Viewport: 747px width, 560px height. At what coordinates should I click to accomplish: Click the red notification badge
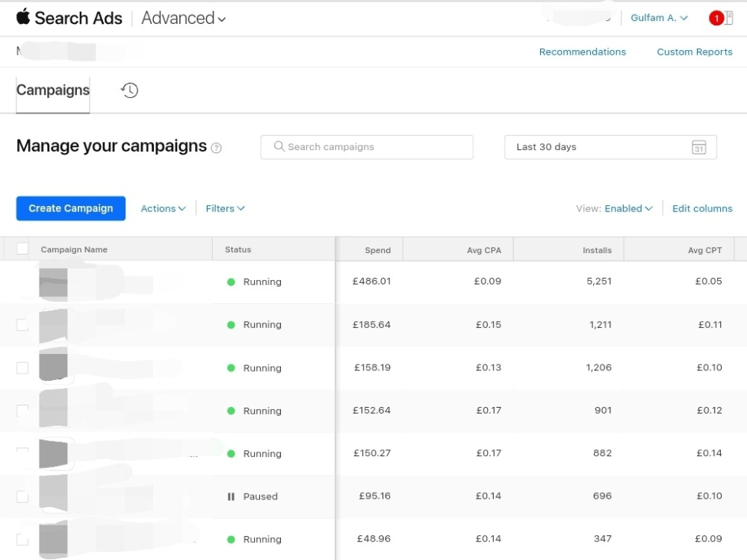(x=716, y=18)
